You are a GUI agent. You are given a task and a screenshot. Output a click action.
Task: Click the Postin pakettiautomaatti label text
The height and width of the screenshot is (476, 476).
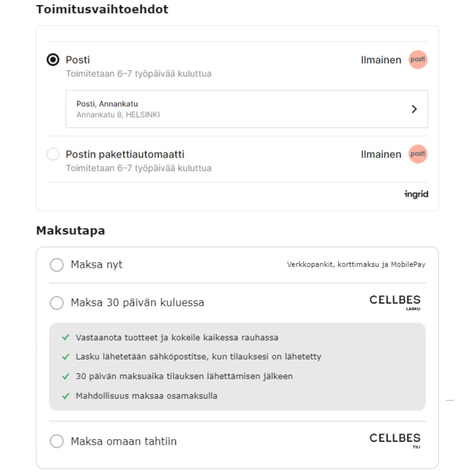click(x=125, y=154)
